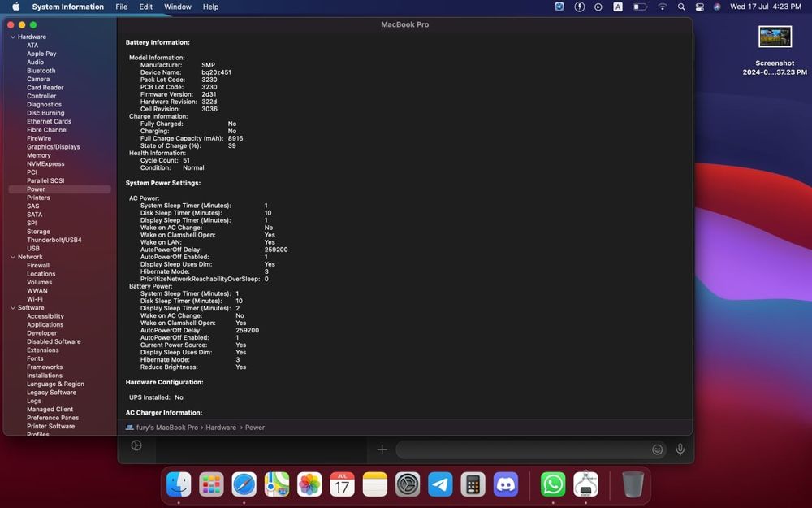
Task: Open Discord from the Dock
Action: [506, 484]
